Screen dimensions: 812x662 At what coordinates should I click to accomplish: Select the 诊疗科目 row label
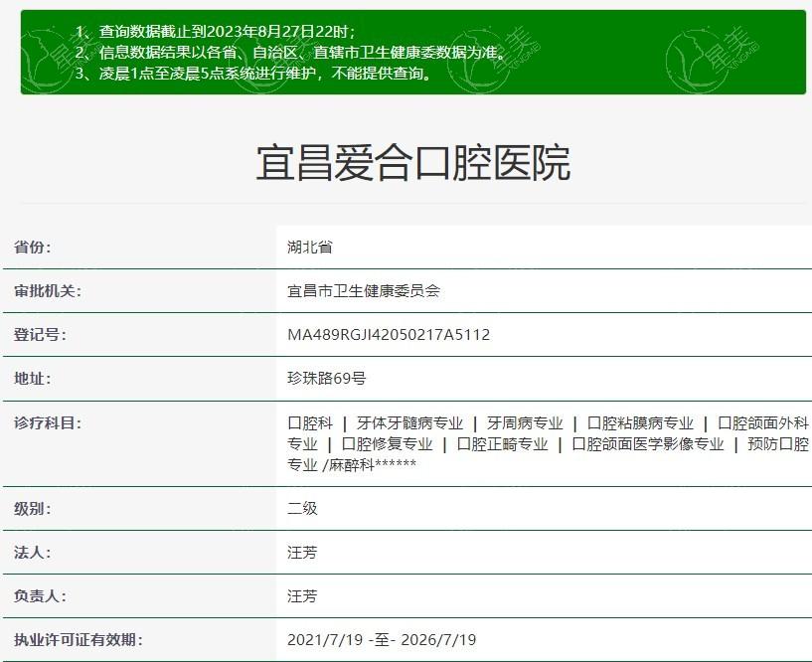point(48,422)
